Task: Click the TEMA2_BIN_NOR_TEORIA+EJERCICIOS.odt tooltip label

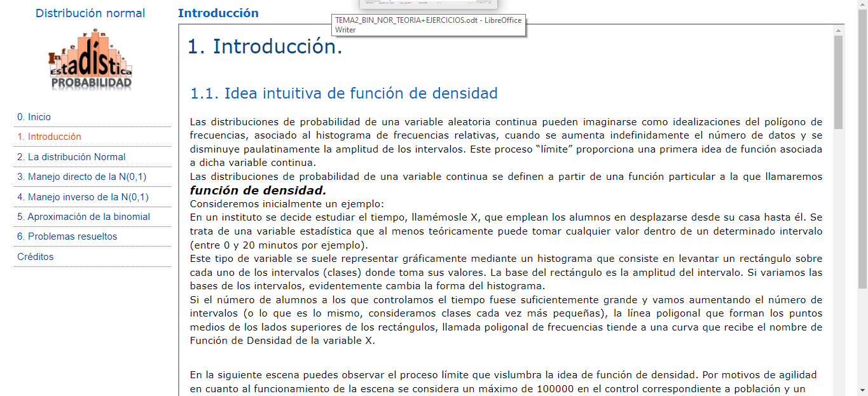Action: point(428,25)
